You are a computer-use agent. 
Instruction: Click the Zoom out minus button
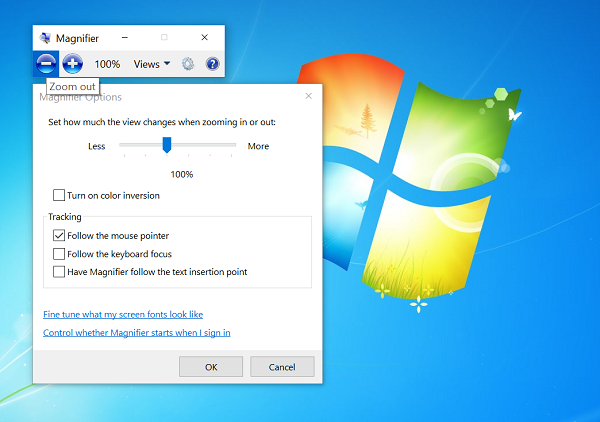click(x=46, y=64)
